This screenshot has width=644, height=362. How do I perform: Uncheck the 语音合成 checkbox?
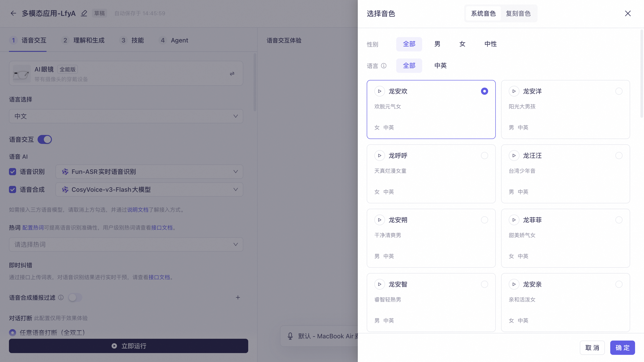coord(13,190)
